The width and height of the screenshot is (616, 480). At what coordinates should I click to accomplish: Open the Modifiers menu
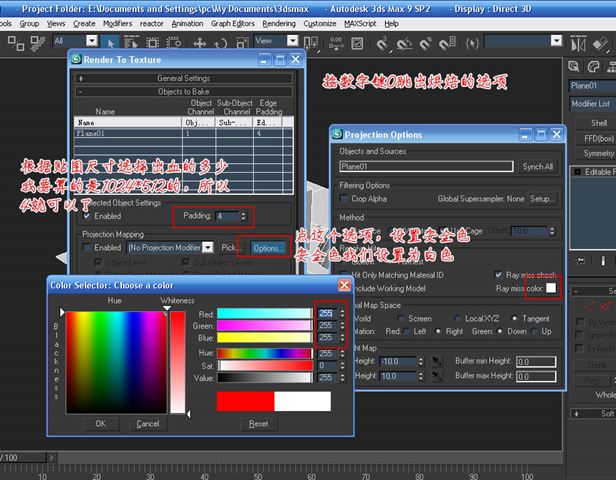pos(117,24)
